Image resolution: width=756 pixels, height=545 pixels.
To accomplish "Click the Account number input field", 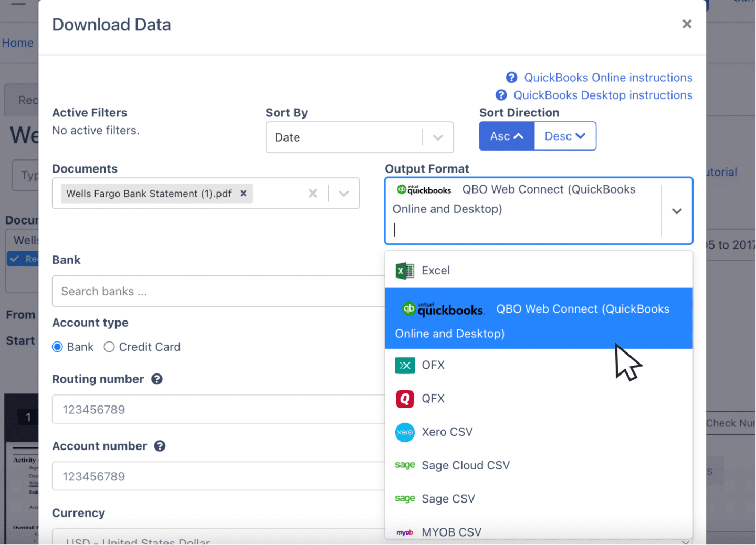I will point(218,477).
